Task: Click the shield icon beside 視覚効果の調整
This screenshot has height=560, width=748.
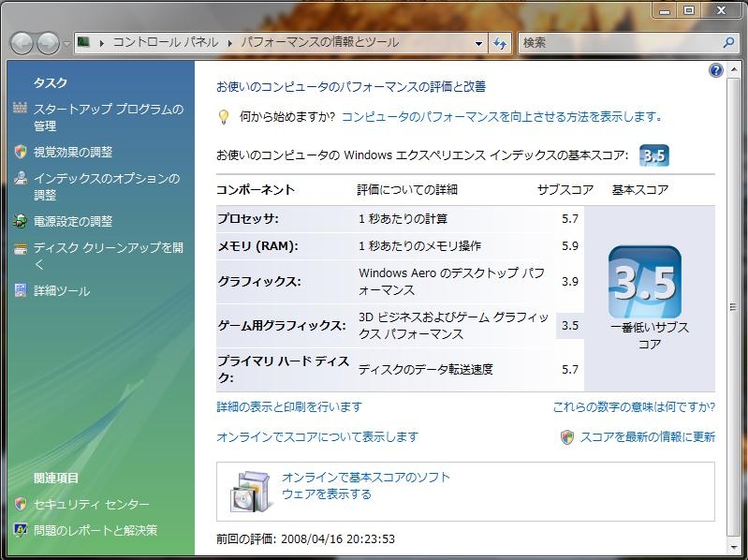Action: click(x=20, y=152)
